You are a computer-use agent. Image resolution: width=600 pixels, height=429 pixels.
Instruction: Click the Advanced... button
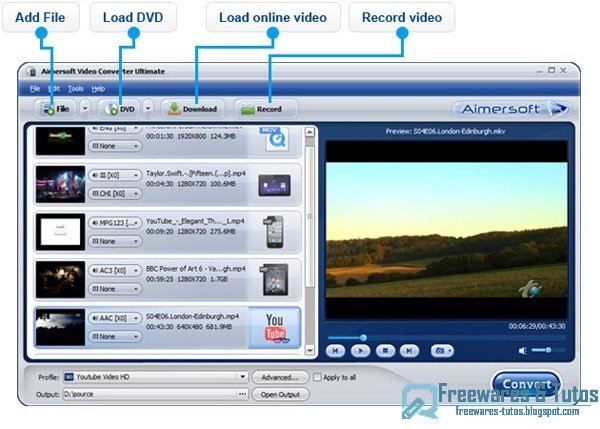[x=280, y=377]
